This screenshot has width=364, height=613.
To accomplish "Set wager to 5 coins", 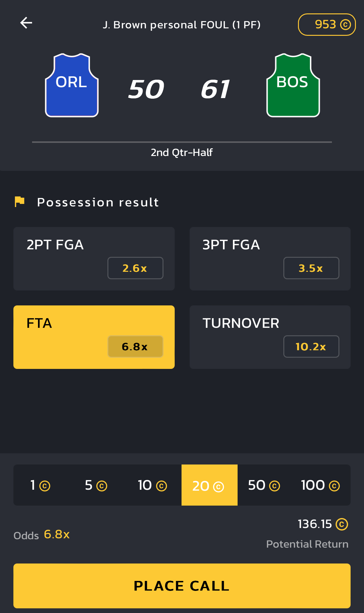I will [96, 485].
